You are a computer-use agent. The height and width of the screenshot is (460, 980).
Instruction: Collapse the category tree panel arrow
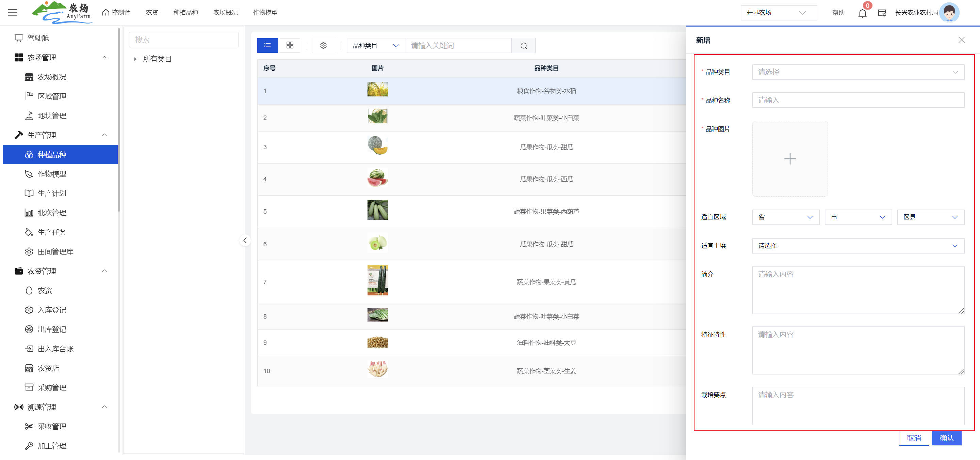(x=245, y=240)
